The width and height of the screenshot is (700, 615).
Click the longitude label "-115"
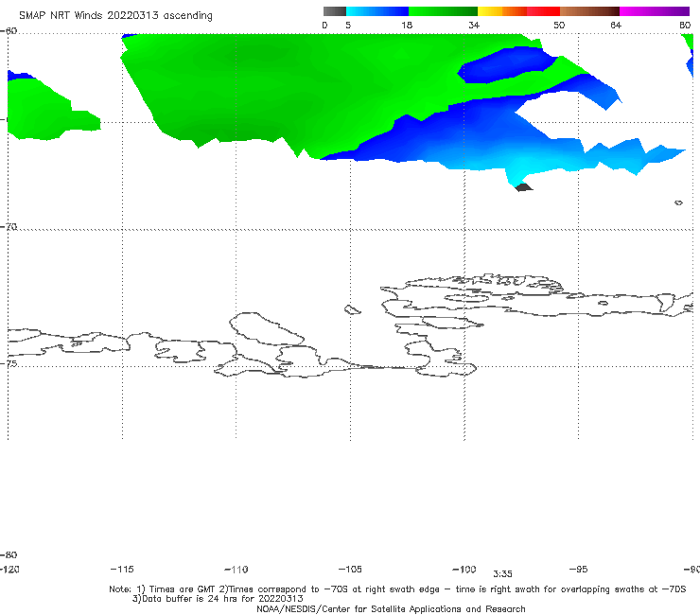point(122,570)
